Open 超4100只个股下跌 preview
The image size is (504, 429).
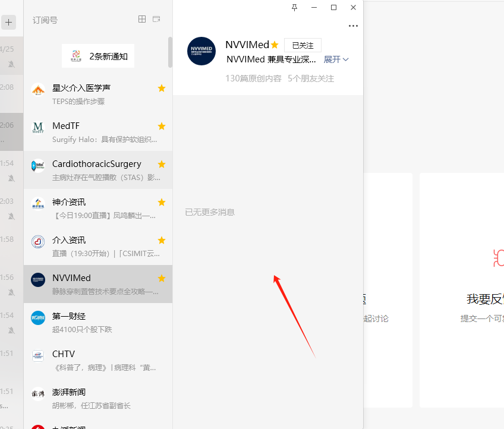(82, 329)
